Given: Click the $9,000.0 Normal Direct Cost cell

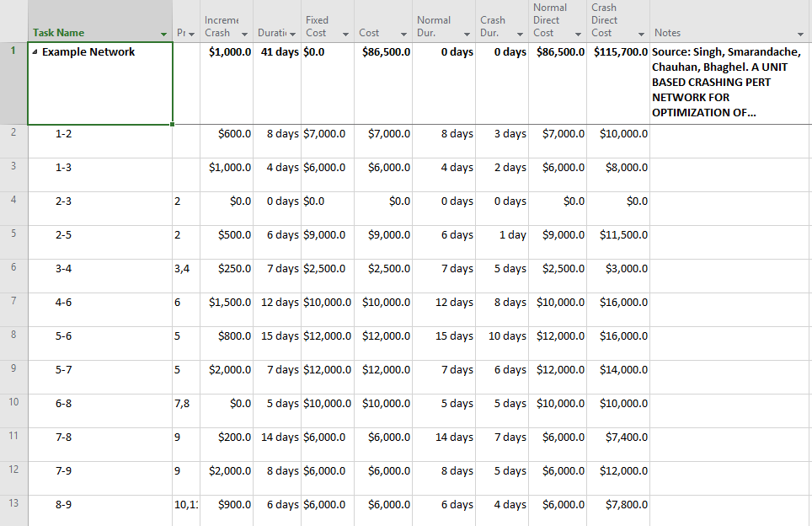Looking at the screenshot, I should pyautogui.click(x=558, y=243).
